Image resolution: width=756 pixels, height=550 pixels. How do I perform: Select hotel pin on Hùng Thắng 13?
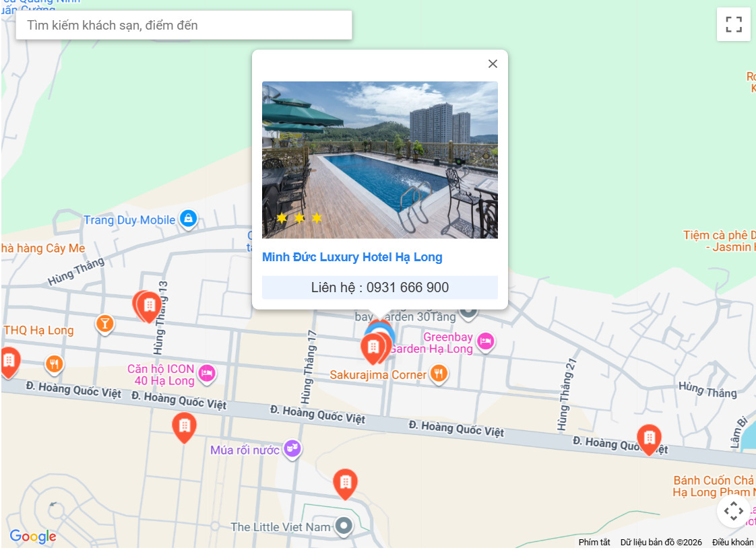tap(148, 306)
